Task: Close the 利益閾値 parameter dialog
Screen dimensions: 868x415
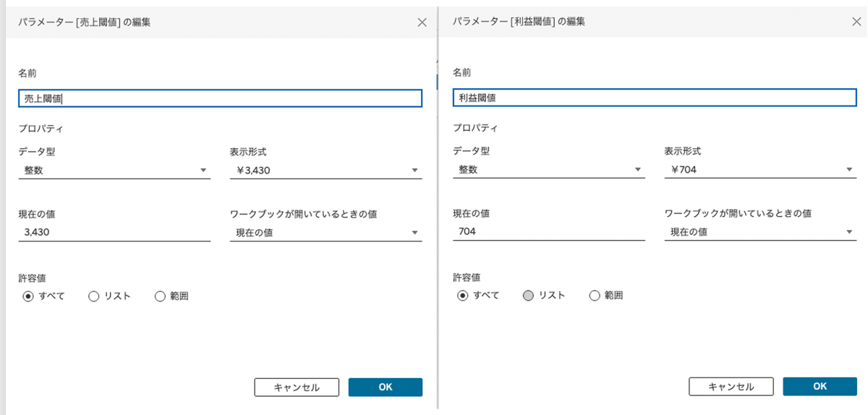Action: 856,22
